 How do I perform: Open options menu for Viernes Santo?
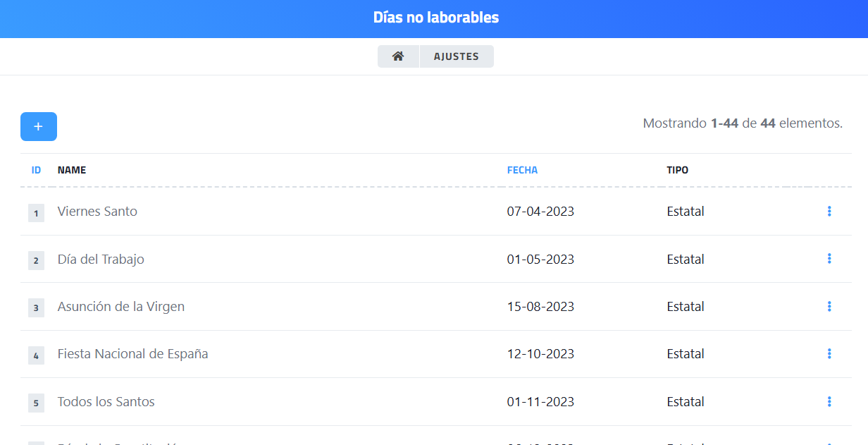tap(829, 211)
